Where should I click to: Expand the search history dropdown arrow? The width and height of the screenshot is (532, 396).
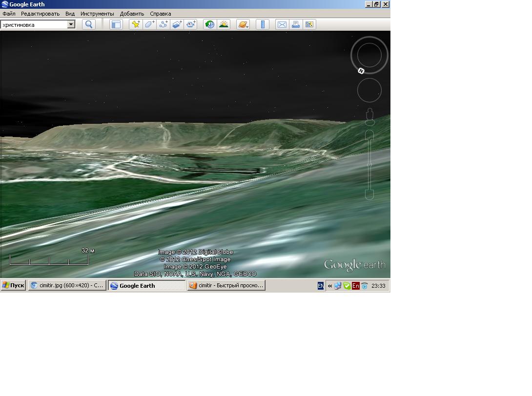pyautogui.click(x=71, y=24)
